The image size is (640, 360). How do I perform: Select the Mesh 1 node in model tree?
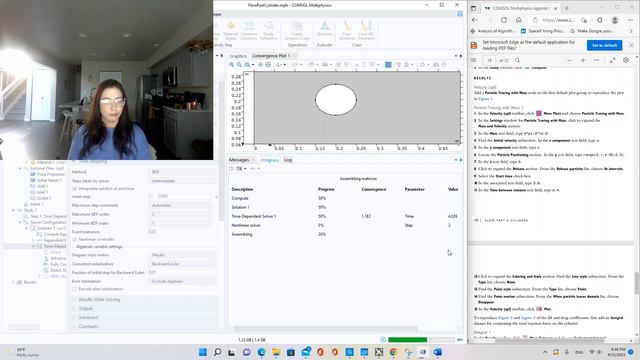(x=36, y=204)
